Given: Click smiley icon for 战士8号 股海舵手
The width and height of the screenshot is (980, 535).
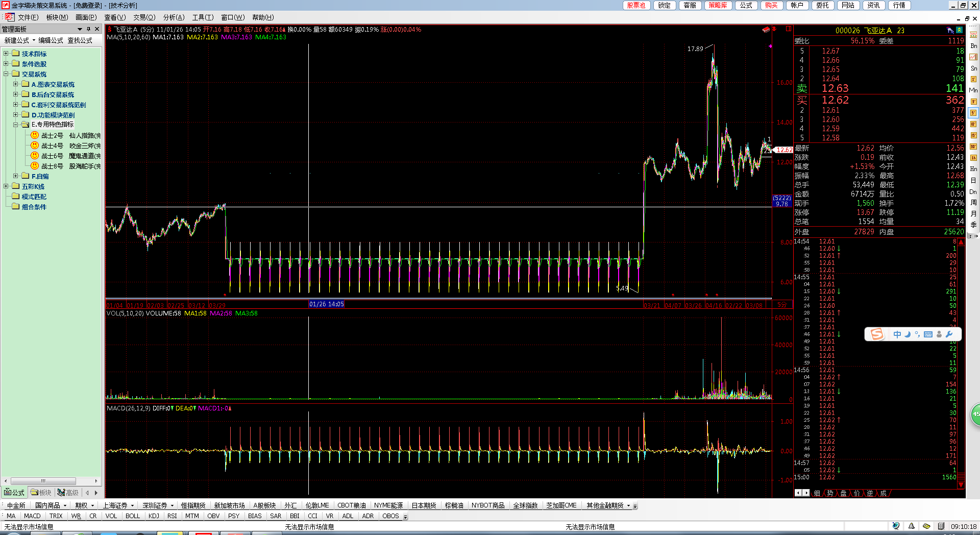Looking at the screenshot, I should click(x=35, y=166).
